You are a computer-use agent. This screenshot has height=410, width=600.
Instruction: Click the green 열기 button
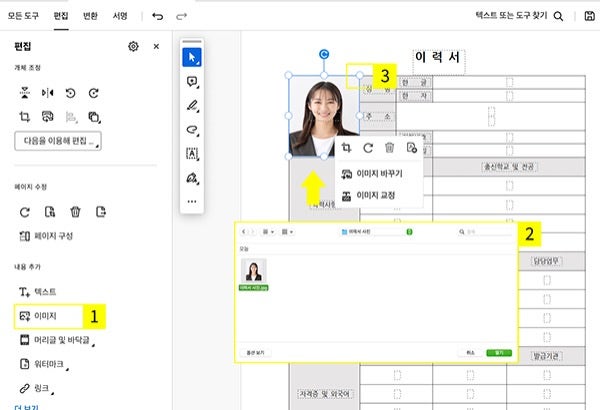click(x=499, y=353)
